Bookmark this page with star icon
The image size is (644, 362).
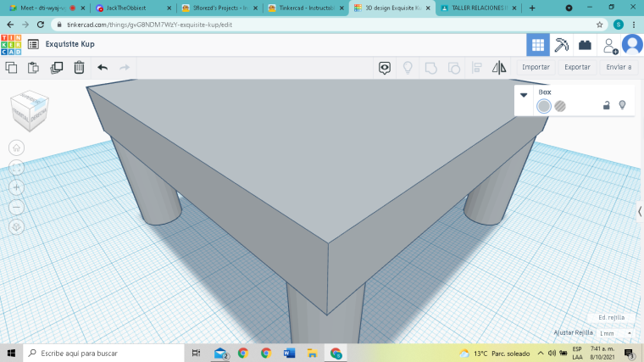click(600, 25)
